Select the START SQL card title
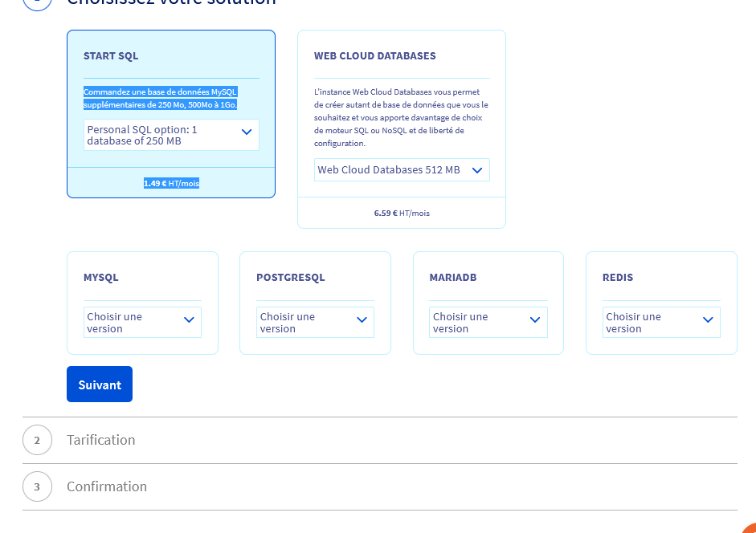The image size is (756, 533). pyautogui.click(x=111, y=56)
